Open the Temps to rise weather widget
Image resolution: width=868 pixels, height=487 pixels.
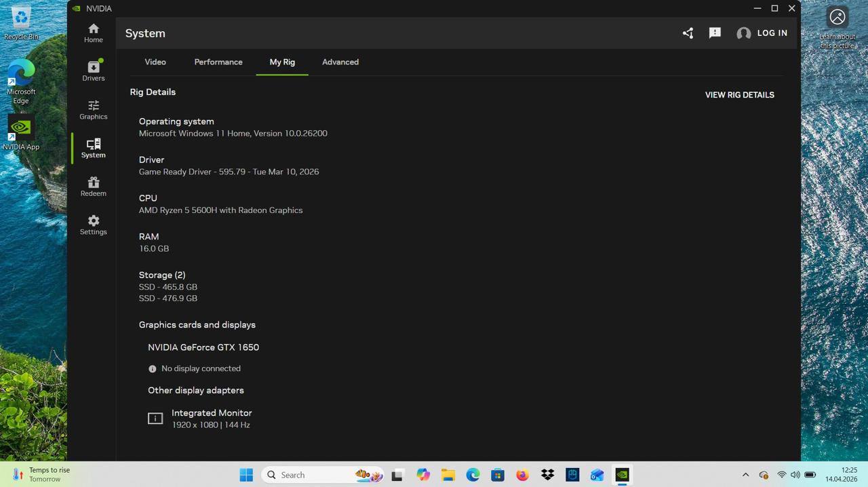pyautogui.click(x=42, y=475)
